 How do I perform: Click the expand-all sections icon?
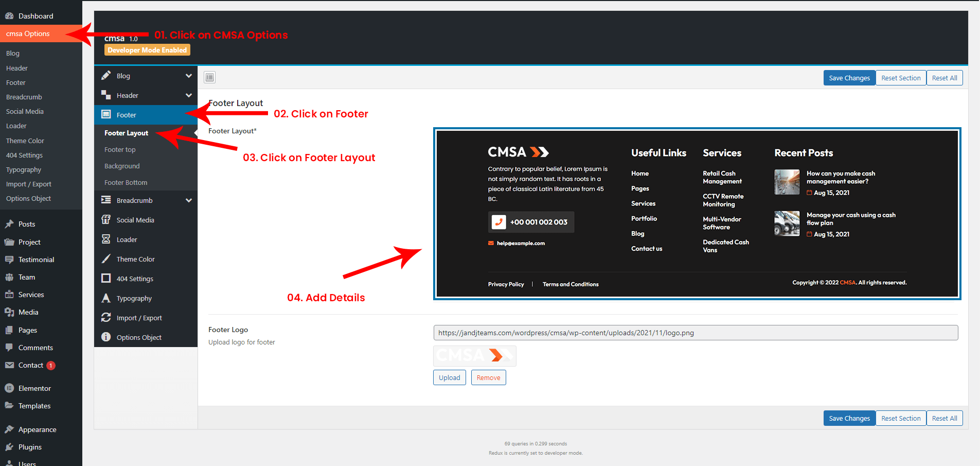(x=209, y=77)
